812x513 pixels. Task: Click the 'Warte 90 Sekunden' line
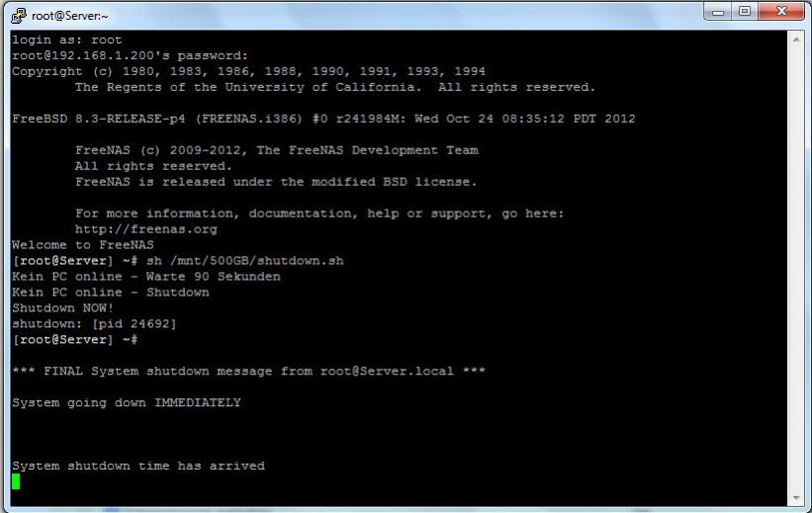pos(146,277)
